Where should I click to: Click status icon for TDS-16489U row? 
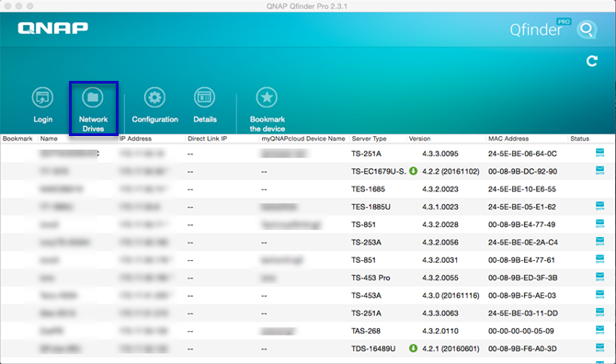599,347
